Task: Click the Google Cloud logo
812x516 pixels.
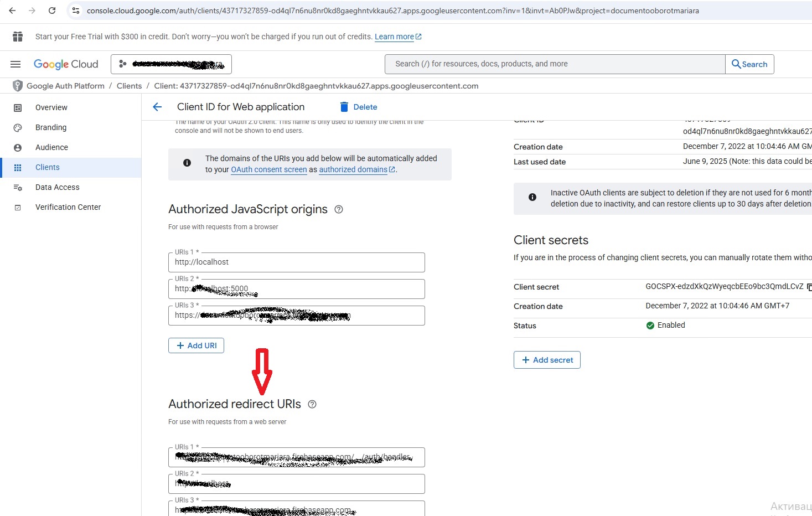Action: pyautogui.click(x=66, y=64)
